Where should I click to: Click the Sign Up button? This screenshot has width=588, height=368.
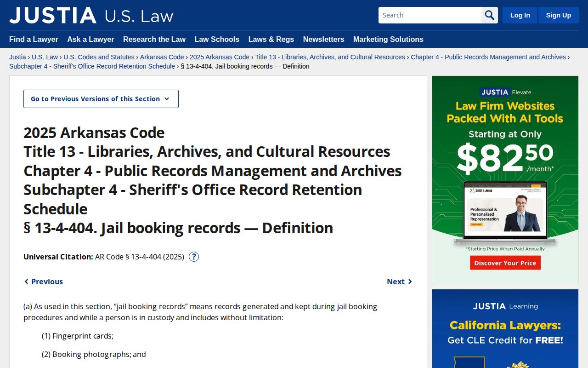[x=559, y=15]
